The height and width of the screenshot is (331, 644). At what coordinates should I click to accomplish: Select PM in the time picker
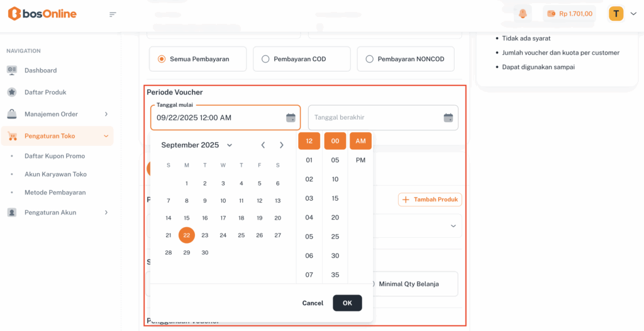[x=360, y=160]
